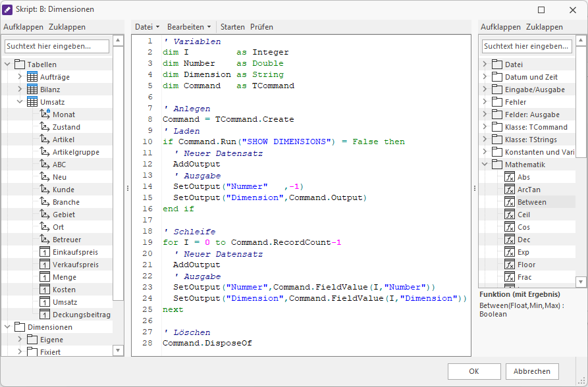Expand the Datum und Zeit folder
588x387 pixels.
[x=485, y=77]
